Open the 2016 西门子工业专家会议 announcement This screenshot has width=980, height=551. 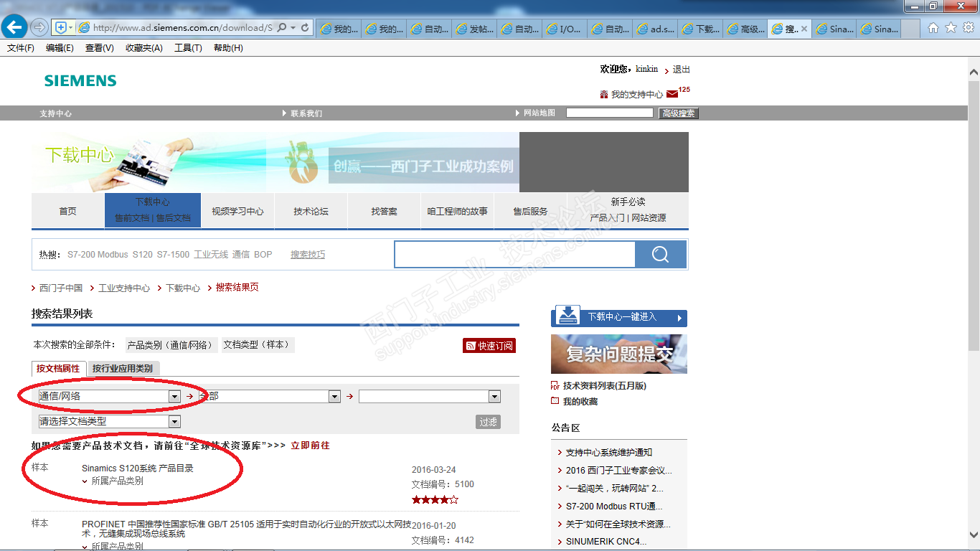coord(618,471)
